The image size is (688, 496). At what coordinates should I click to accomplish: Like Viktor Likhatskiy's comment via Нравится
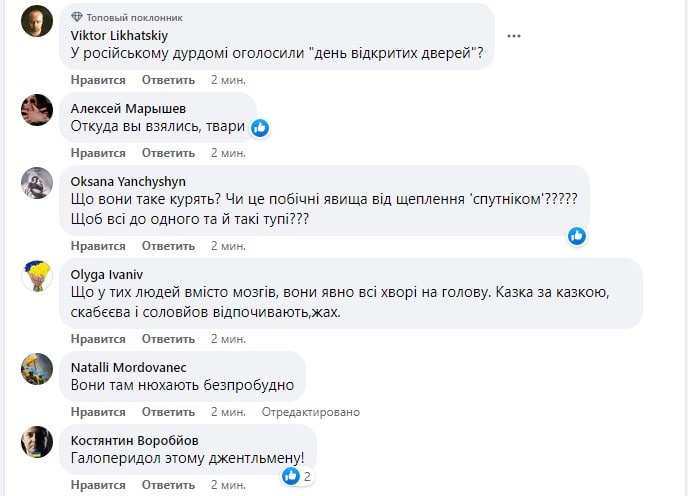coord(99,80)
